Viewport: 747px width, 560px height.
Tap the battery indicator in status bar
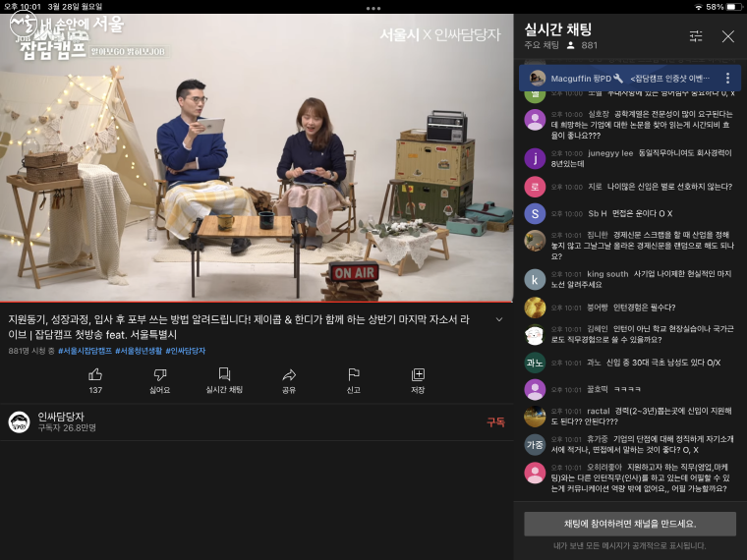(x=732, y=7)
